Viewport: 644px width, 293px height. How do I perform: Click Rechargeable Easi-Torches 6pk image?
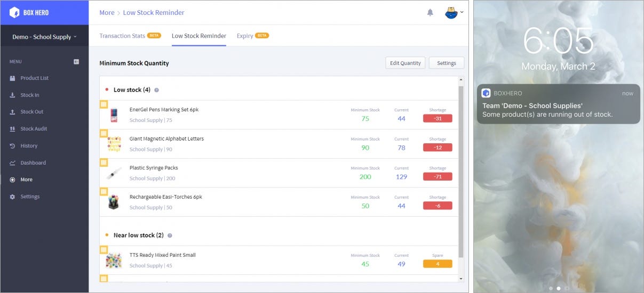pyautogui.click(x=114, y=202)
